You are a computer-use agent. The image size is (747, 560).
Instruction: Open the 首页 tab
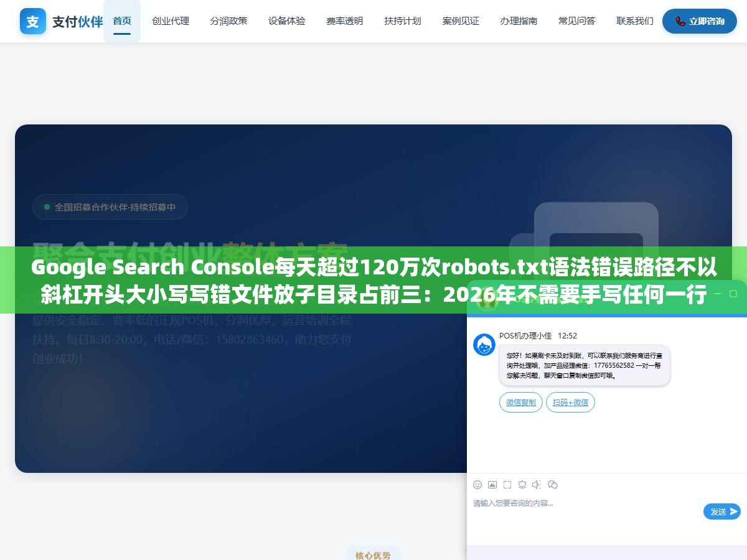point(122,21)
